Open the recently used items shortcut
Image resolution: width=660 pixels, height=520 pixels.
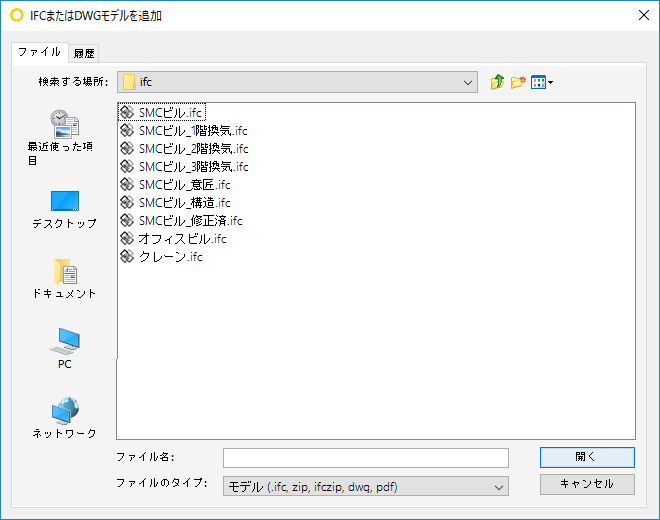click(61, 137)
